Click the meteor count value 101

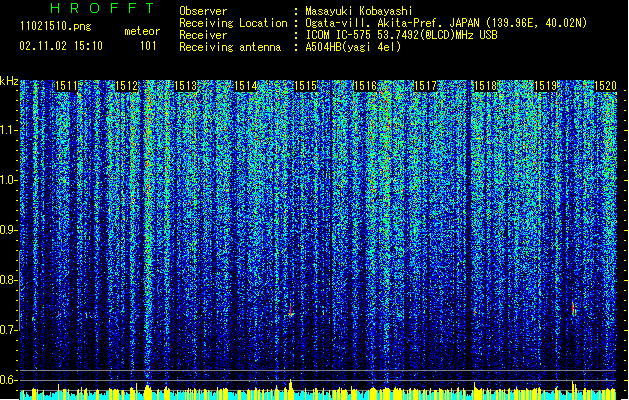coord(148,45)
